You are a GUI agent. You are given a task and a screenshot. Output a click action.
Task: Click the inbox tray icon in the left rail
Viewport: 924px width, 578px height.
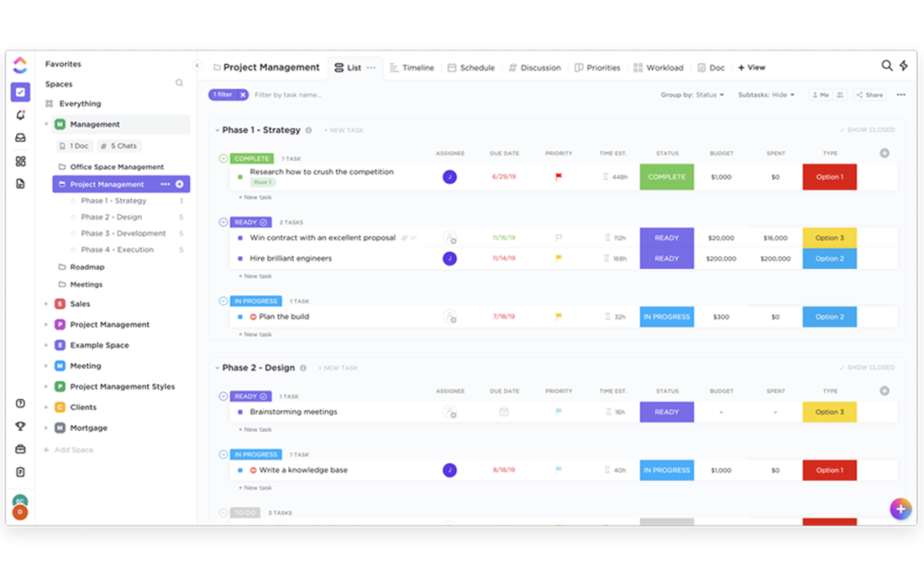[x=19, y=138]
